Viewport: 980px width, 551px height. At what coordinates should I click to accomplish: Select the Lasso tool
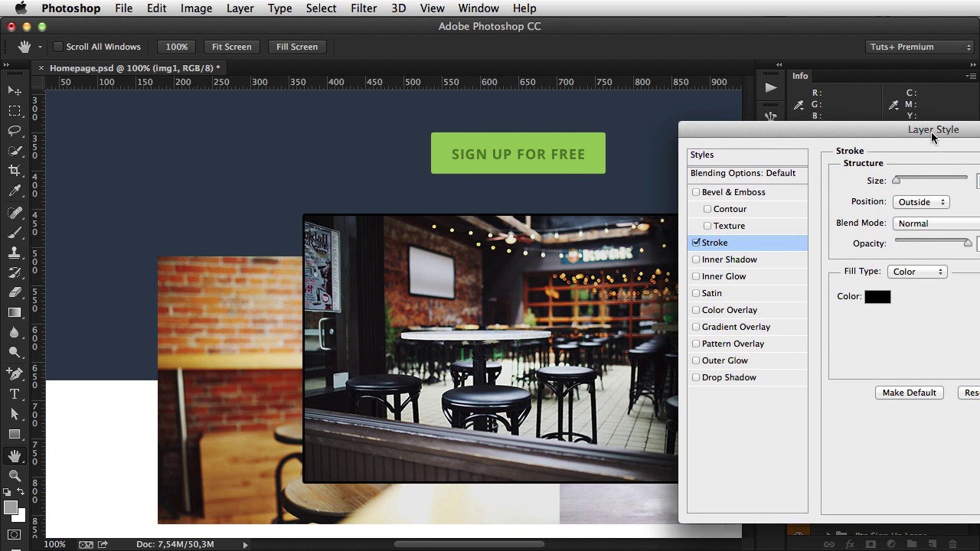pyautogui.click(x=15, y=131)
